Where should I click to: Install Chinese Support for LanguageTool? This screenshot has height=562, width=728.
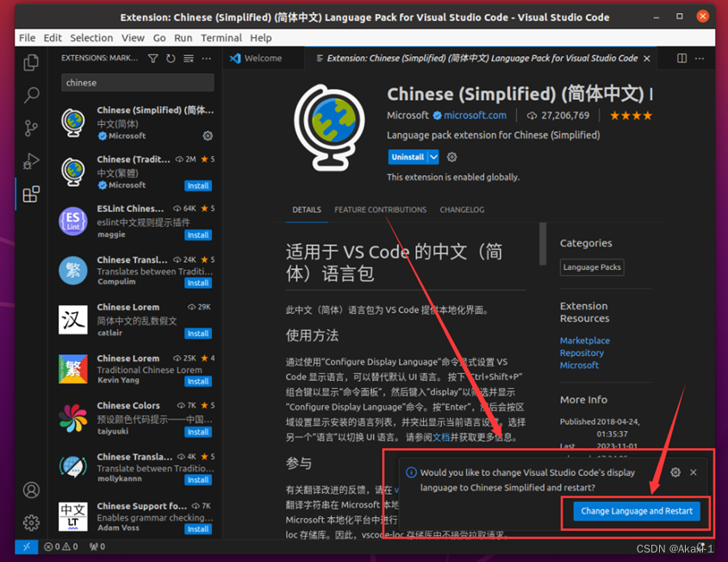[x=198, y=529]
